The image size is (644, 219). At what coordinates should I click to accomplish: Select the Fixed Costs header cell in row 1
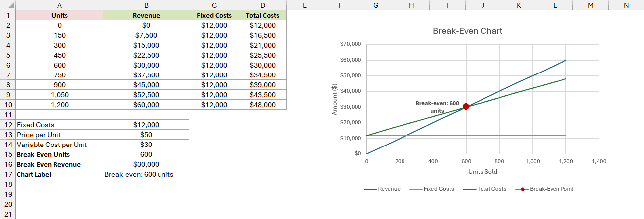(x=214, y=15)
